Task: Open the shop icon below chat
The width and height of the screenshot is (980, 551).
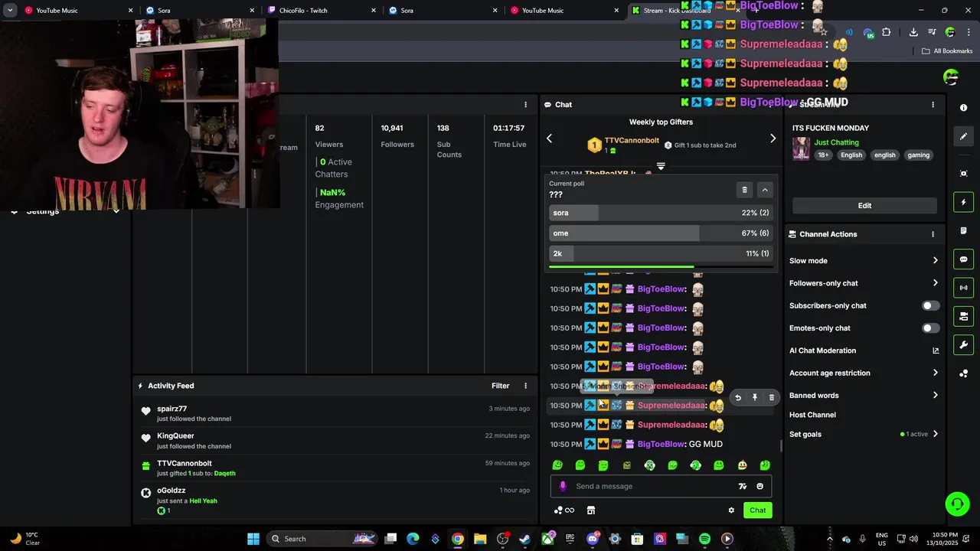Action: [x=591, y=510]
